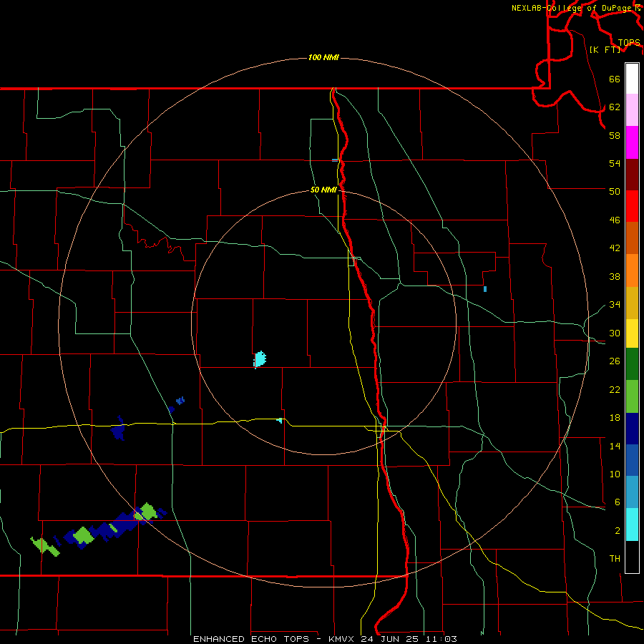Click the small blue echo in the east
644x644 pixels.
coord(485,289)
